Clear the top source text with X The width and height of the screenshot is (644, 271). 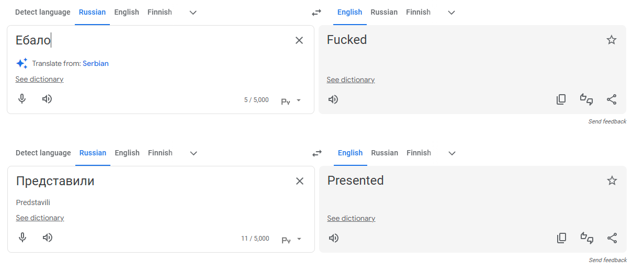point(299,40)
